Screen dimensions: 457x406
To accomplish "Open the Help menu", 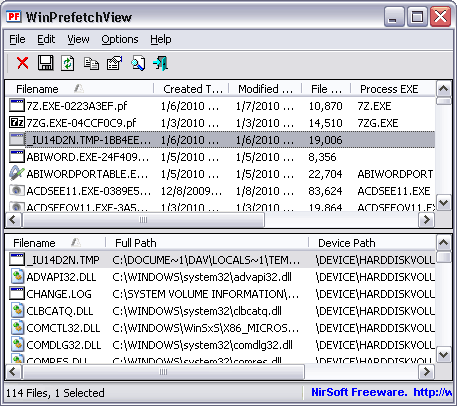I will tap(161, 39).
